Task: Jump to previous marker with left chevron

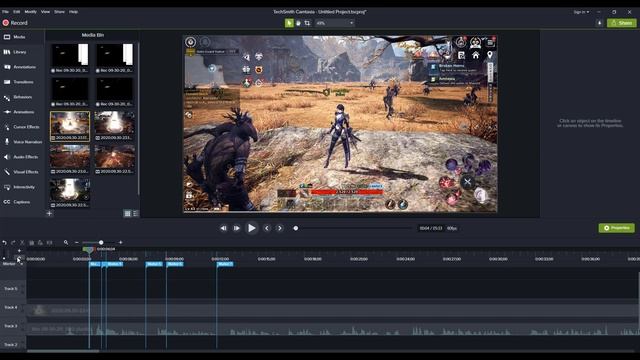Action: (x=267, y=228)
